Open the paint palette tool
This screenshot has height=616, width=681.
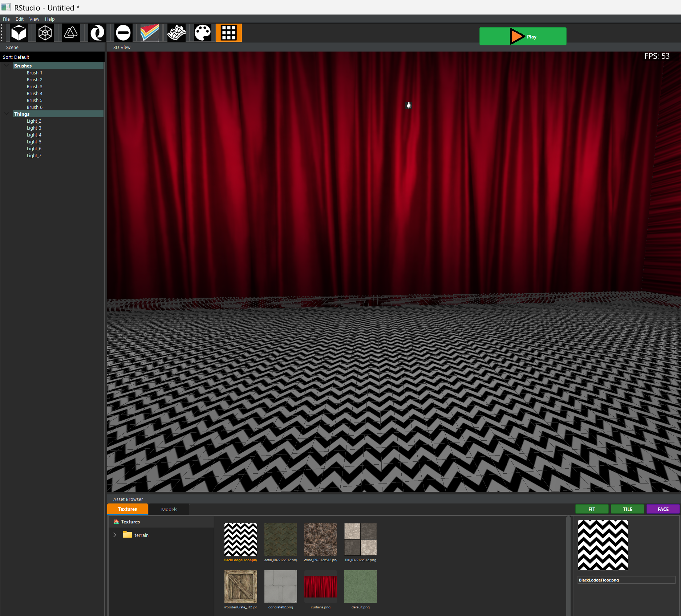point(202,33)
